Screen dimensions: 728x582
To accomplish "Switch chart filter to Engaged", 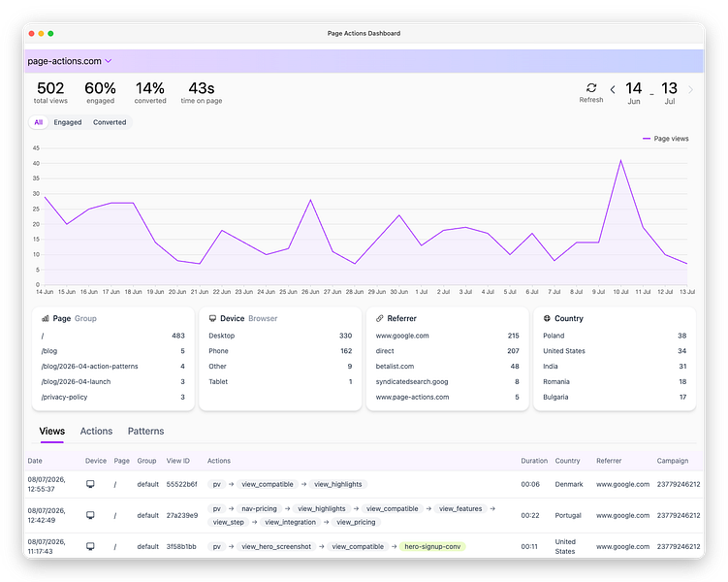I will (x=68, y=122).
